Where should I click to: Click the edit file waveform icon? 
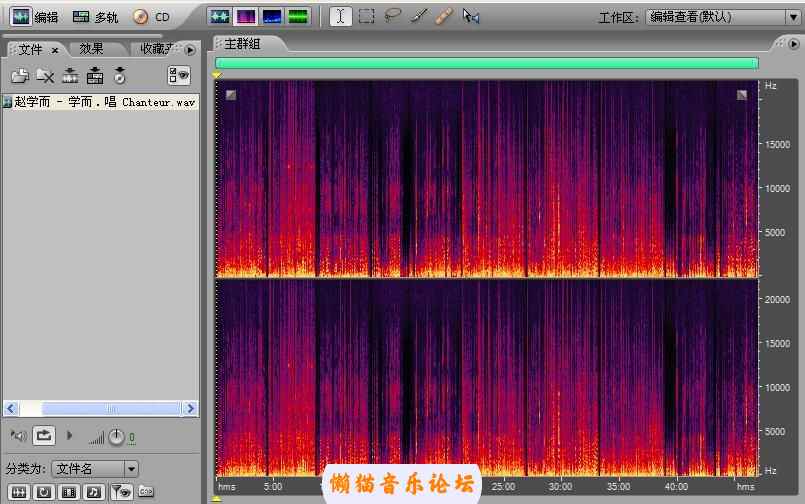coord(70,76)
